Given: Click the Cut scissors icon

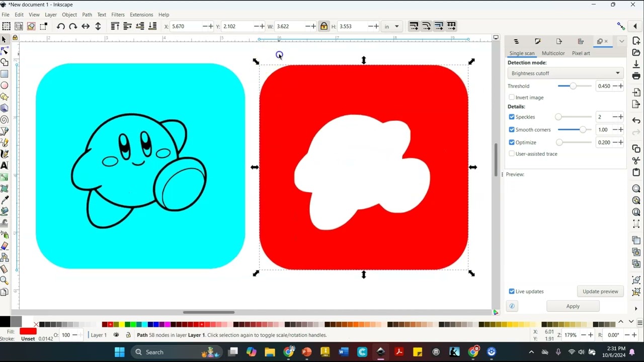Looking at the screenshot, I should (636, 160).
